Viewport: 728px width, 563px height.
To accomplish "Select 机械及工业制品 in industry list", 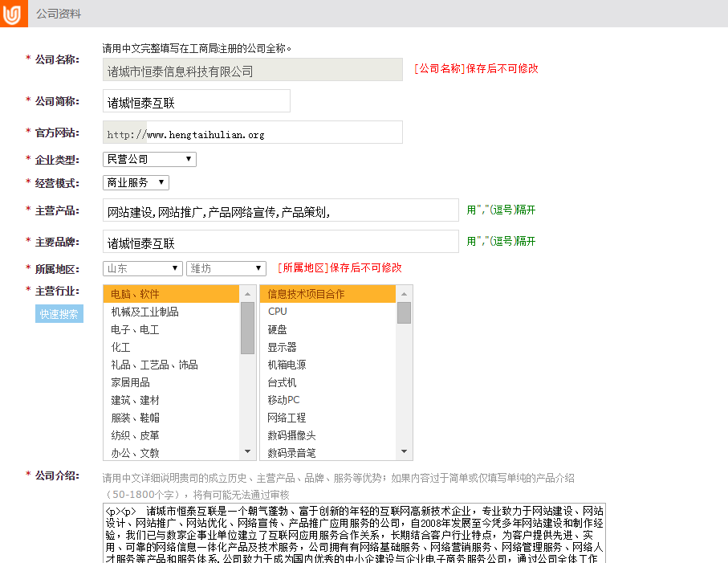I will pyautogui.click(x=145, y=312).
